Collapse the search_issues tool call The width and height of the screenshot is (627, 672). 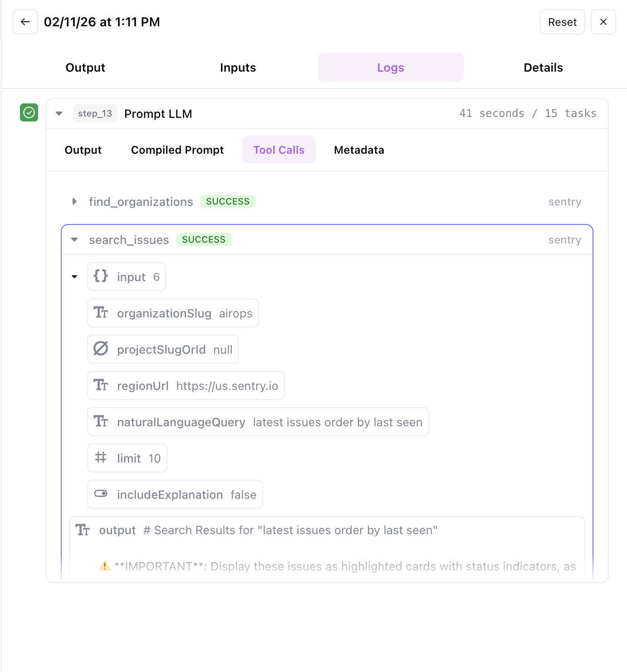click(74, 239)
